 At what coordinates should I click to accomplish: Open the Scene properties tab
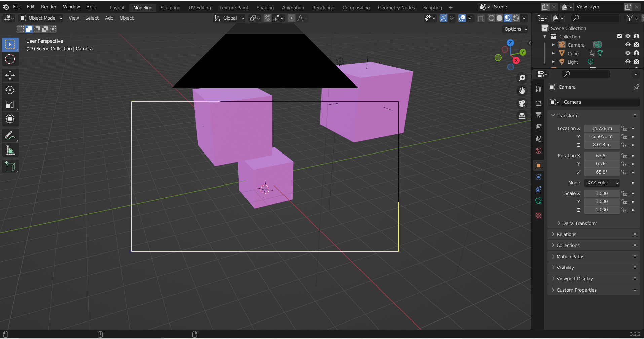(539, 139)
